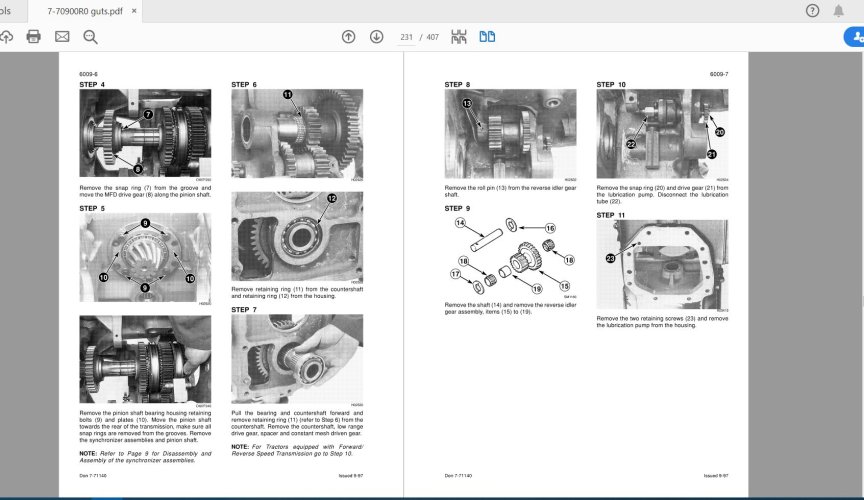Close the 7-70900R0 guts.pdf tab
The width and height of the screenshot is (864, 500).
coord(134,11)
